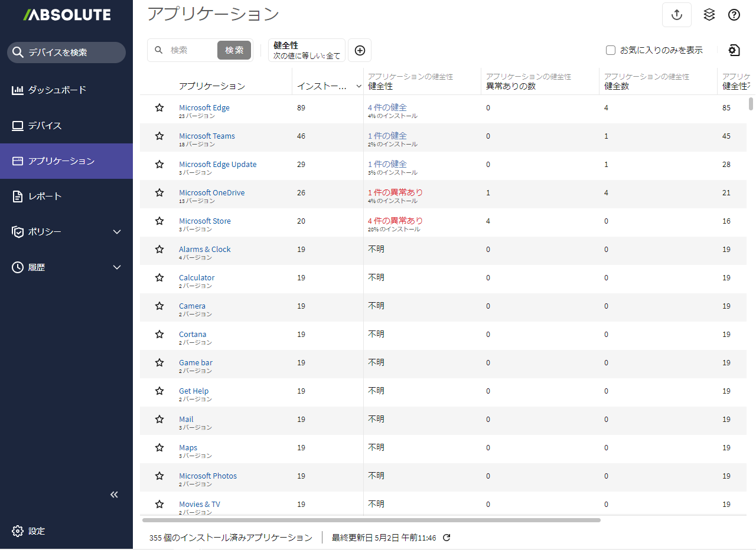Favorite Microsoft Photos with its star
Image resolution: width=756 pixels, height=550 pixels.
point(159,476)
